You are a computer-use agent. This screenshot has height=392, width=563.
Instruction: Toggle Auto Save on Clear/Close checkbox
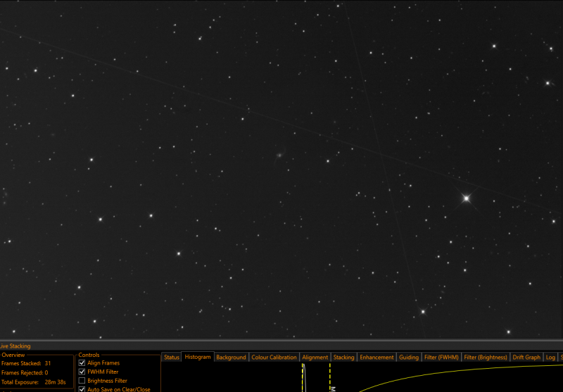point(82,389)
